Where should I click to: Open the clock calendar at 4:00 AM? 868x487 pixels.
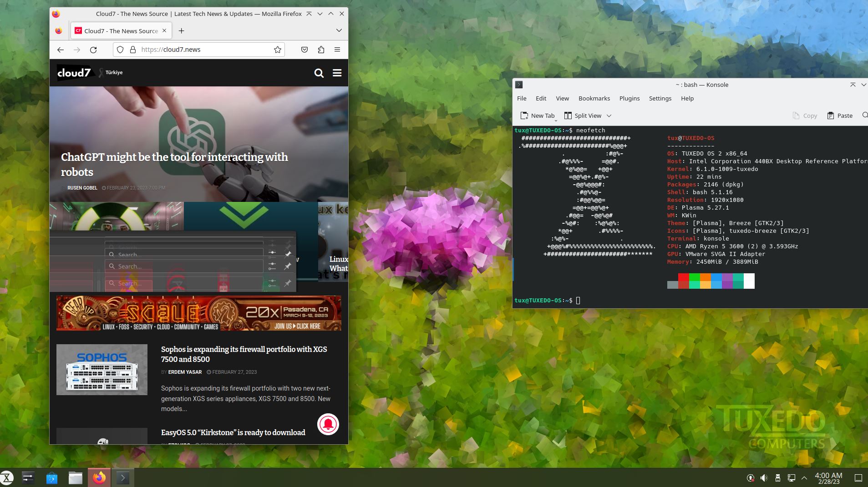(x=828, y=478)
